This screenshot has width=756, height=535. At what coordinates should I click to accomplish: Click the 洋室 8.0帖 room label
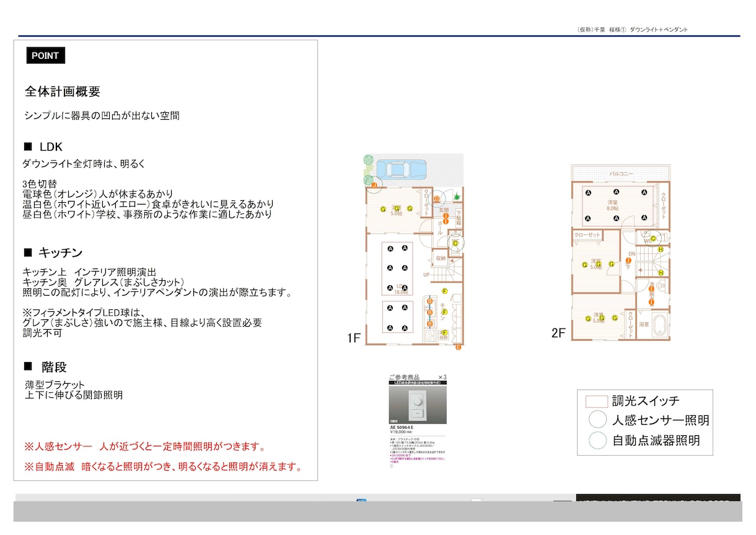tap(614, 206)
